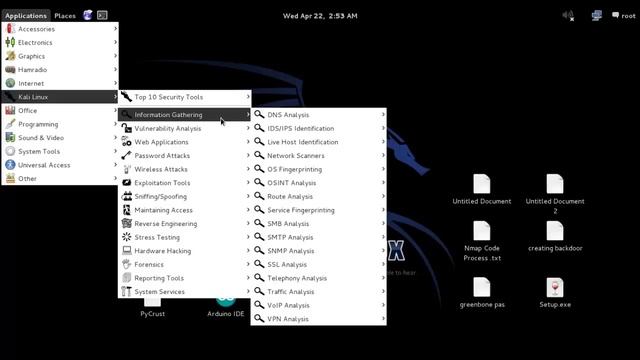
Task: Select Untitled Document 2 desktop file
Action: (555, 194)
